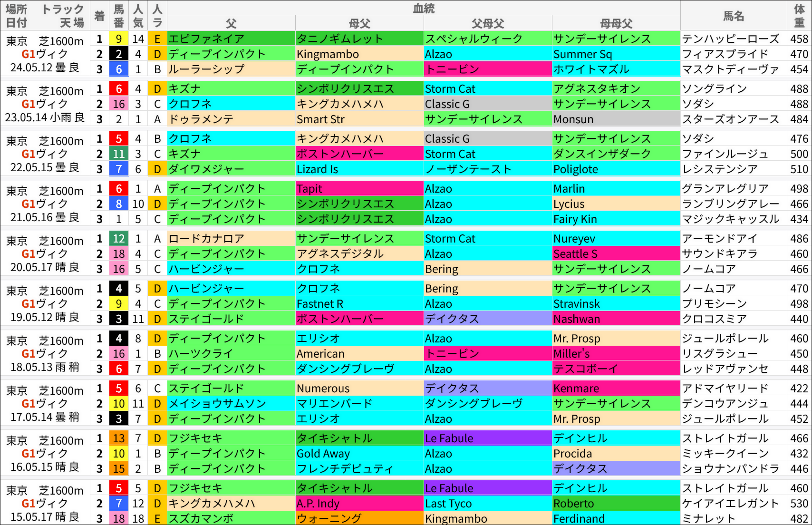Select horse name ソングライン
This screenshot has width=812, height=525.
click(734, 89)
